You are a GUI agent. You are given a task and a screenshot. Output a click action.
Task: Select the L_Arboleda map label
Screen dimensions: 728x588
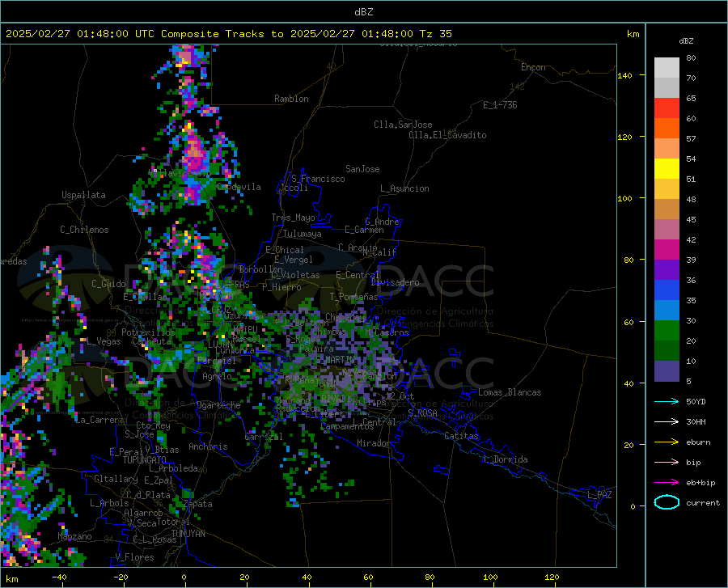click(173, 468)
